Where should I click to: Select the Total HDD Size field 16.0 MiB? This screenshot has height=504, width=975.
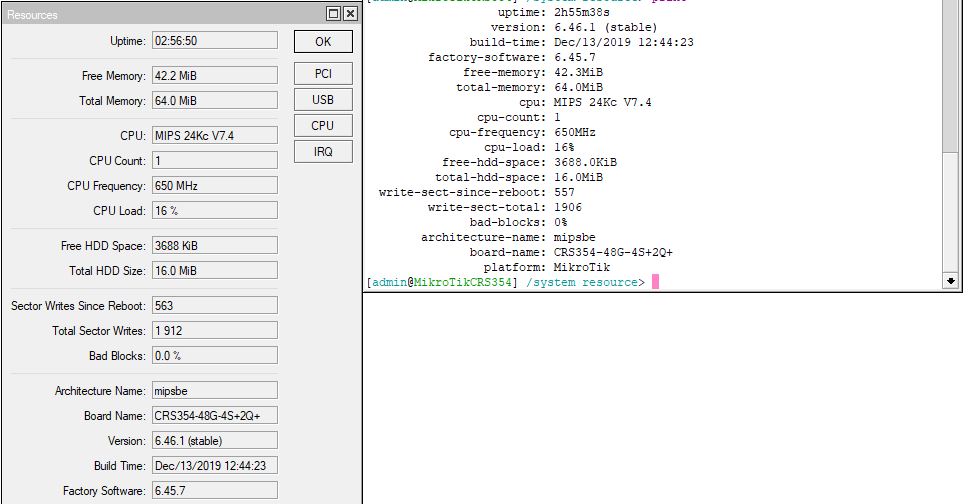215,270
